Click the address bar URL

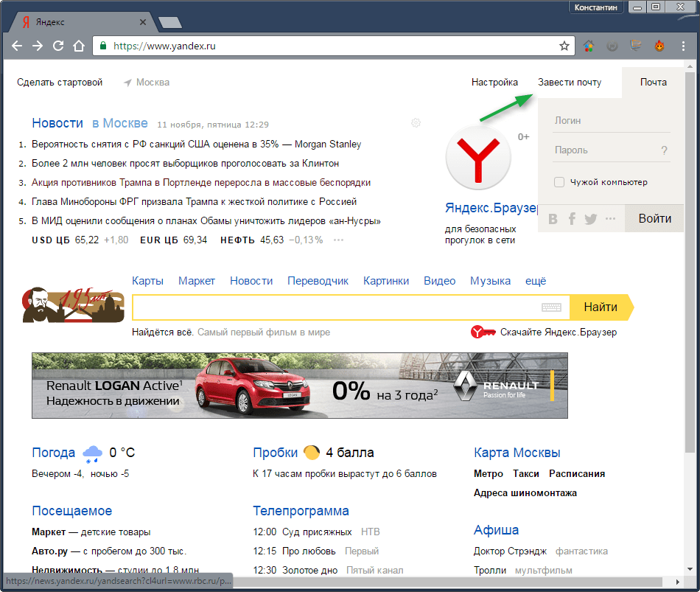pyautogui.click(x=165, y=46)
